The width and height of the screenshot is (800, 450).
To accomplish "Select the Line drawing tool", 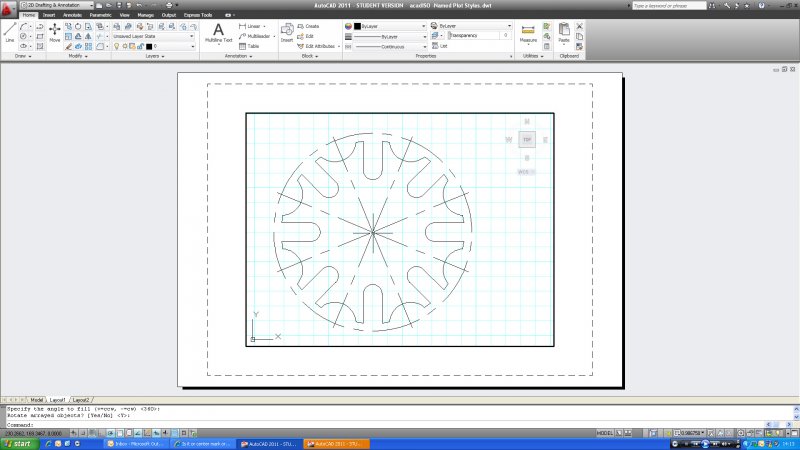I will click(10, 30).
